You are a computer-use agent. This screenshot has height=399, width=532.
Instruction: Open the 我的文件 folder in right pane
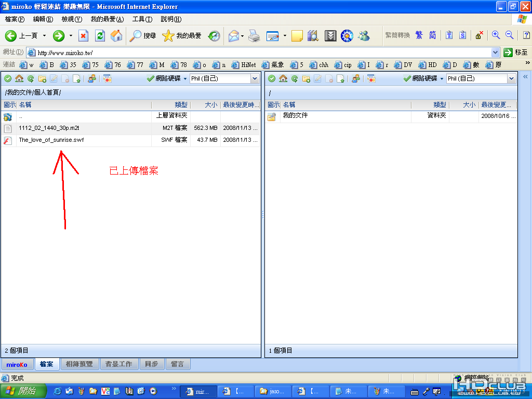(x=295, y=116)
